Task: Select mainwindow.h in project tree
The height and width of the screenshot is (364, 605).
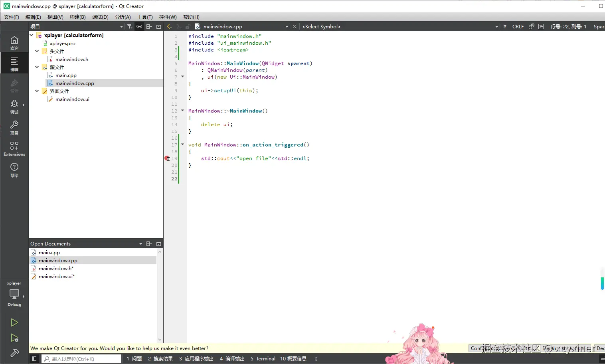Action: pos(72,59)
